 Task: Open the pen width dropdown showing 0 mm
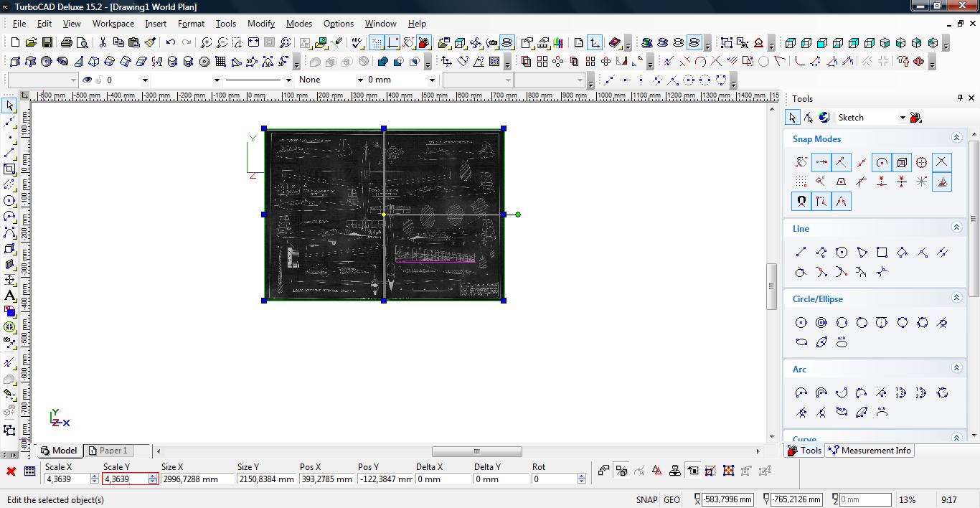tap(432, 80)
